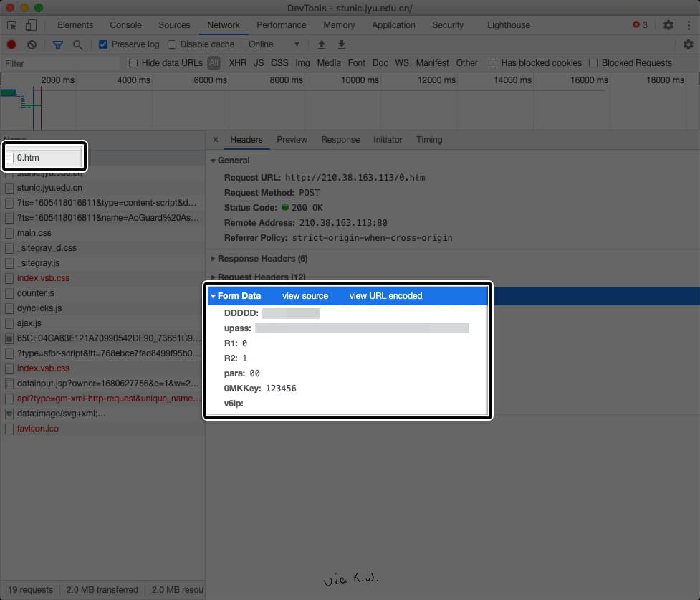Check the Hide data URLs option
Screen dimensions: 700x600
pos(133,63)
